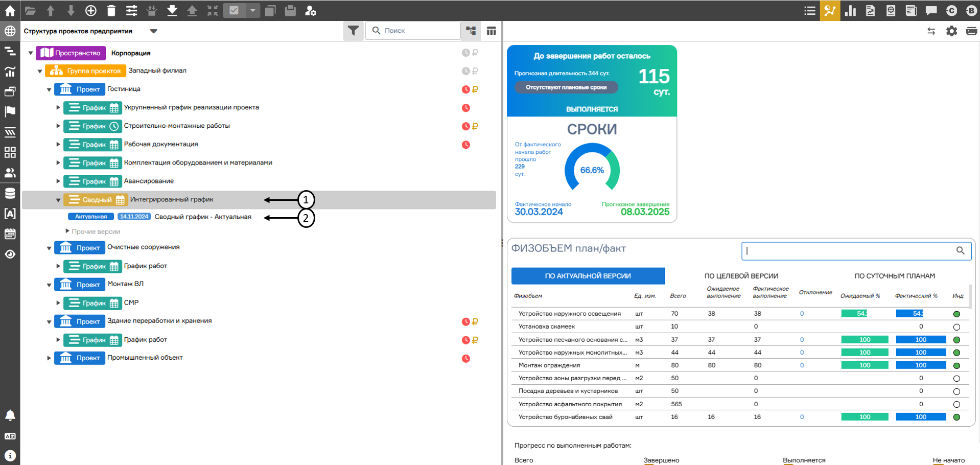Click the trash delete icon

click(111, 10)
